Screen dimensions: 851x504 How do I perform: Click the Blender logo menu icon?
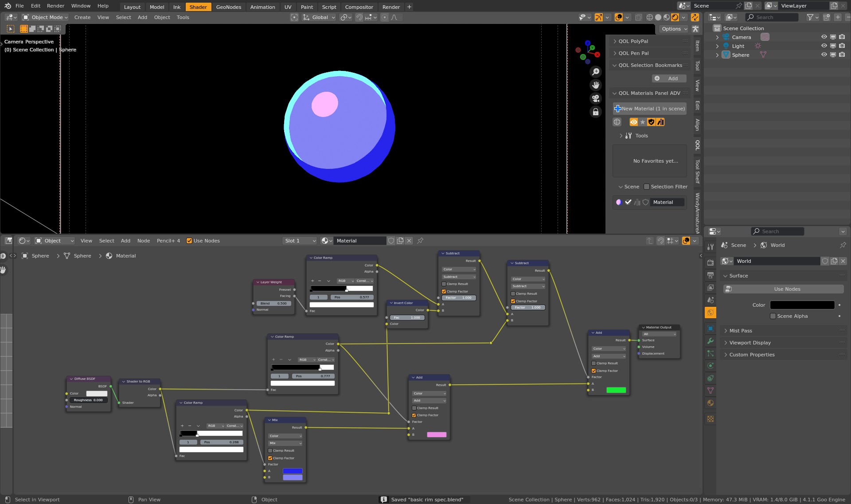8,6
